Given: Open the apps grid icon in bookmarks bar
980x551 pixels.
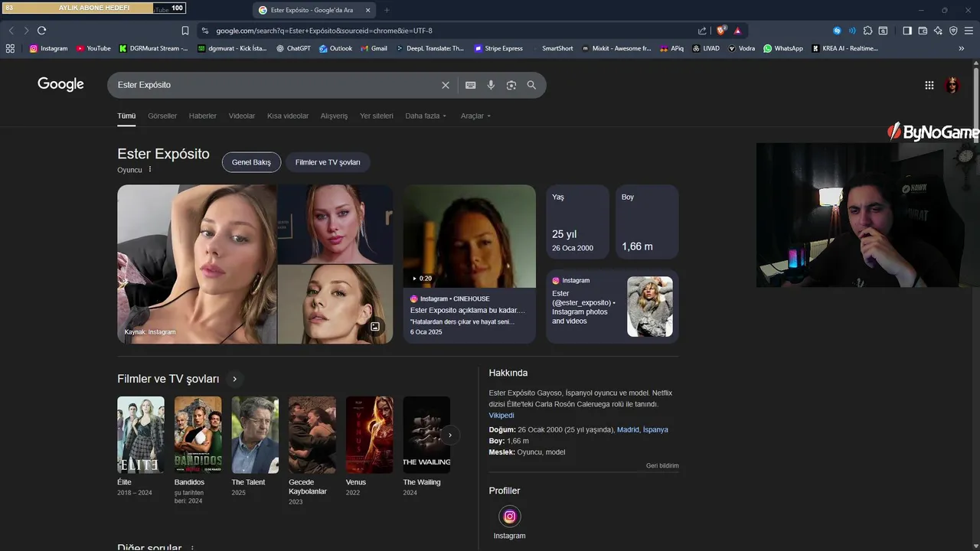Looking at the screenshot, I should pos(10,48).
